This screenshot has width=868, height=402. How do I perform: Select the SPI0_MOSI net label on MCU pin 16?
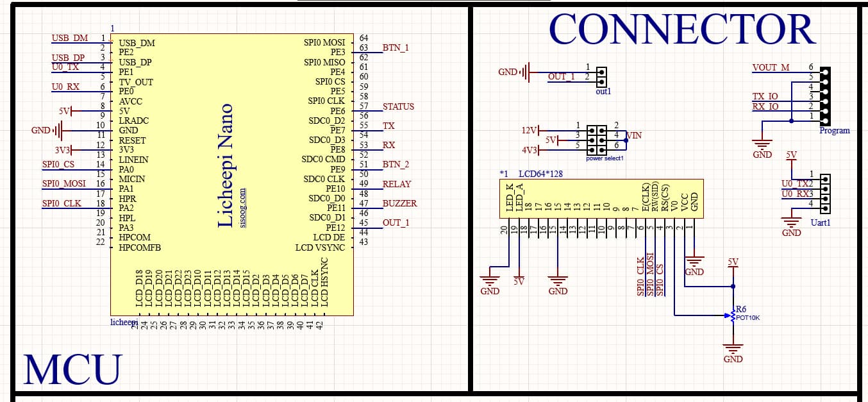(x=64, y=184)
